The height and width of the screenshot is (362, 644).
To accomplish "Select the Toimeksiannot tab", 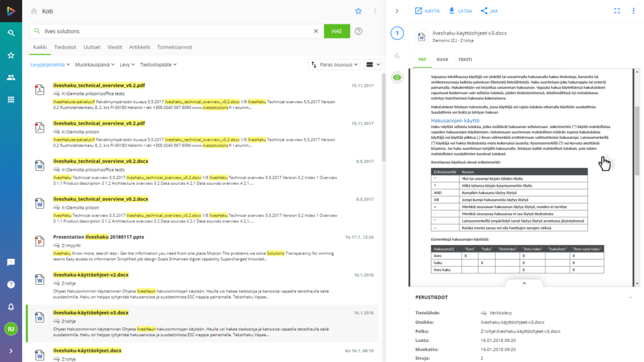I will point(175,47).
